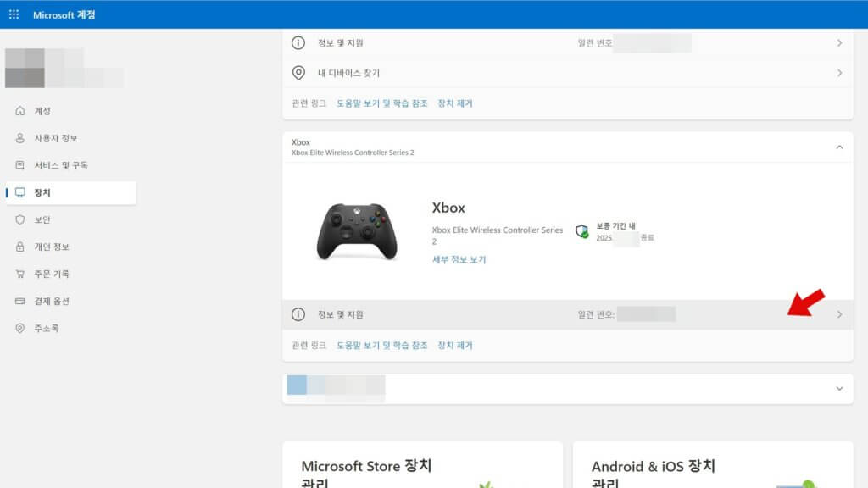Click 세부 정보 보기 link for Xbox
The width and height of the screenshot is (868, 488).
[459, 259]
